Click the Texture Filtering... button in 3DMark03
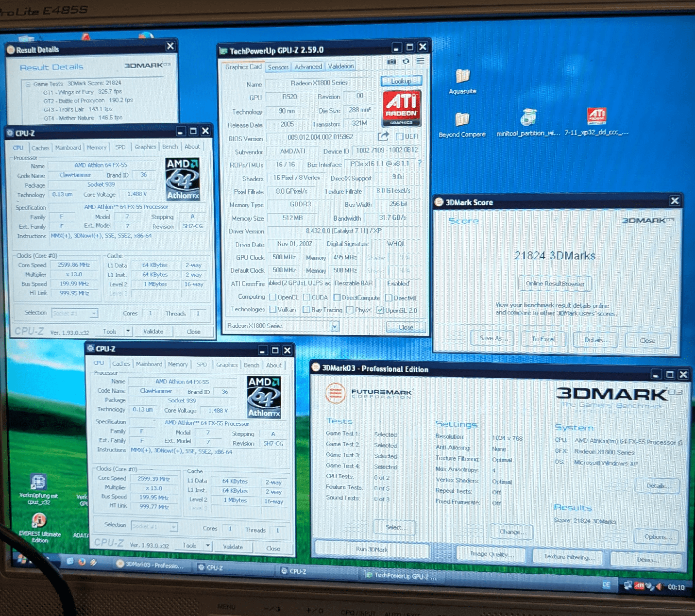The image size is (695, 616). [569, 557]
